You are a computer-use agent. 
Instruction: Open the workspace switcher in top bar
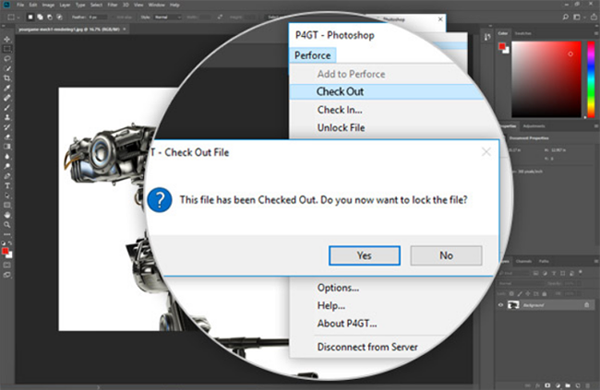tap(577, 17)
